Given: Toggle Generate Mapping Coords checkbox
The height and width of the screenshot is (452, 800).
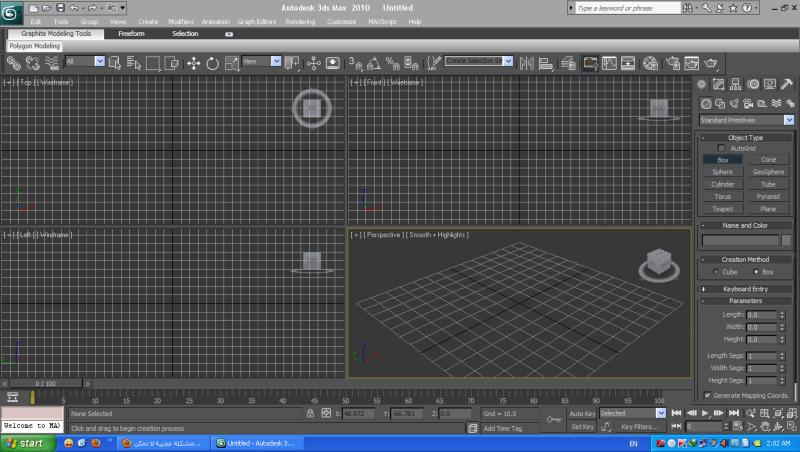Looking at the screenshot, I should tap(708, 395).
